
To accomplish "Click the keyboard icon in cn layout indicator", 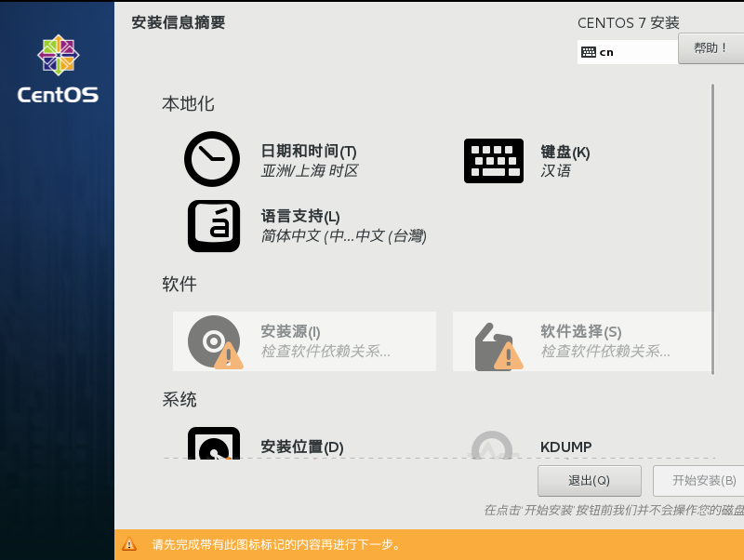I will (x=589, y=52).
